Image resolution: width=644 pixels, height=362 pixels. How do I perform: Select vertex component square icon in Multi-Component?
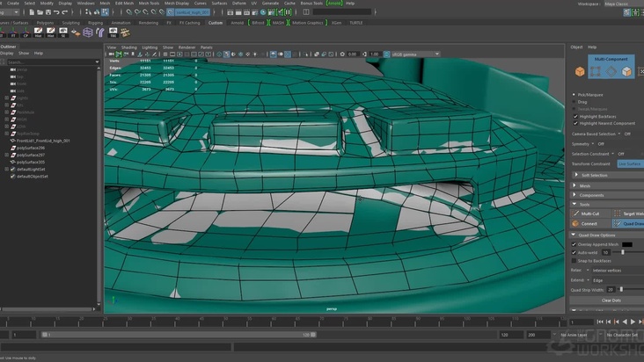595,72
